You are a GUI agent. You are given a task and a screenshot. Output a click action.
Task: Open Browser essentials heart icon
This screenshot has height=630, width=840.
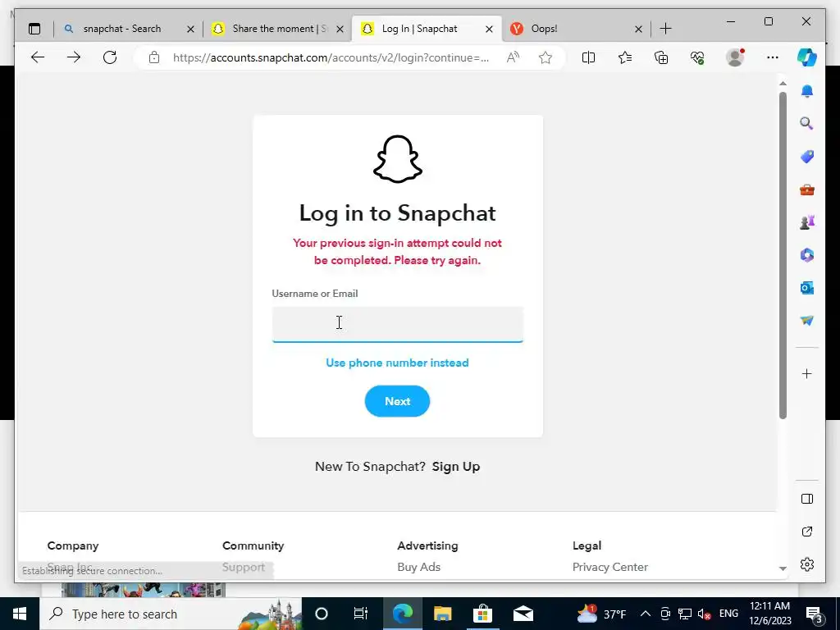point(697,57)
